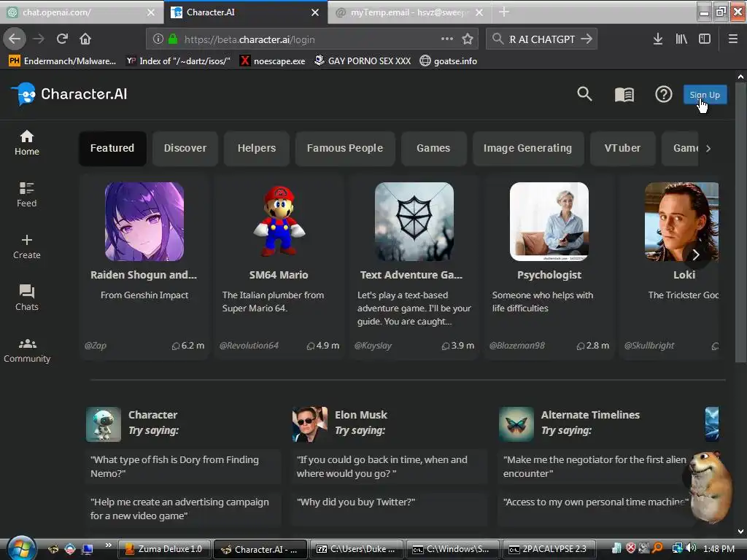
Task: Open Psychologist character image
Action: (x=549, y=222)
